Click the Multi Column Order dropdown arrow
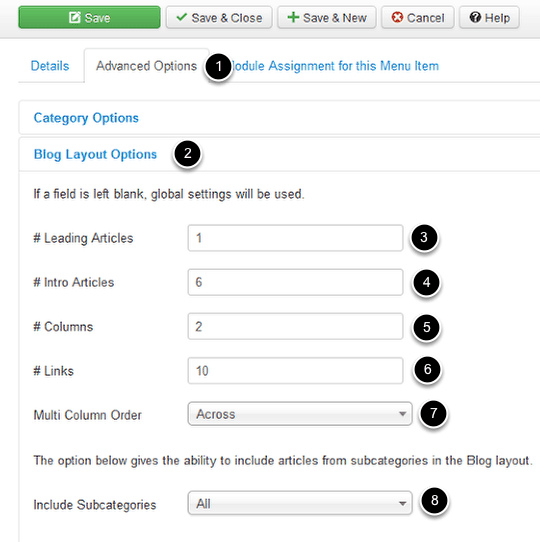This screenshot has width=540, height=542. coord(402,414)
